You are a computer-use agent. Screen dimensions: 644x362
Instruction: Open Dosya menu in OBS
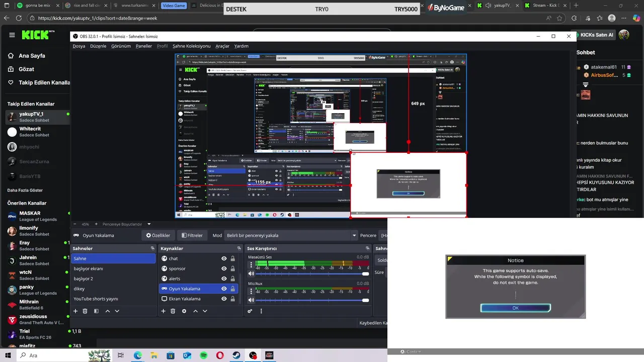[x=79, y=46]
